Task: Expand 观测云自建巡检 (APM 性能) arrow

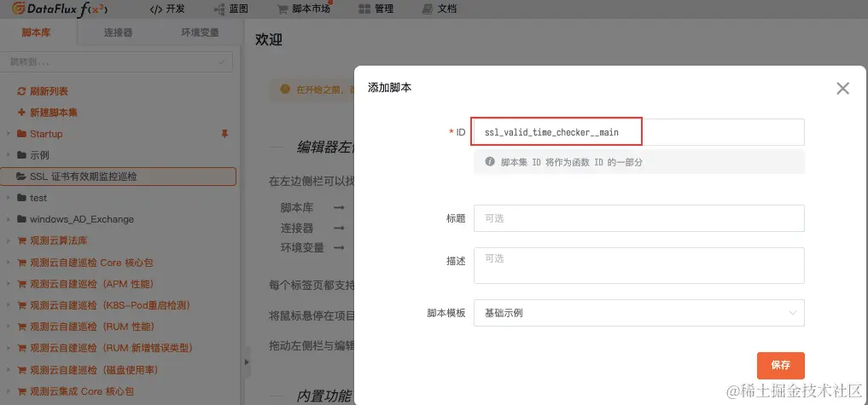Action: pos(9,285)
